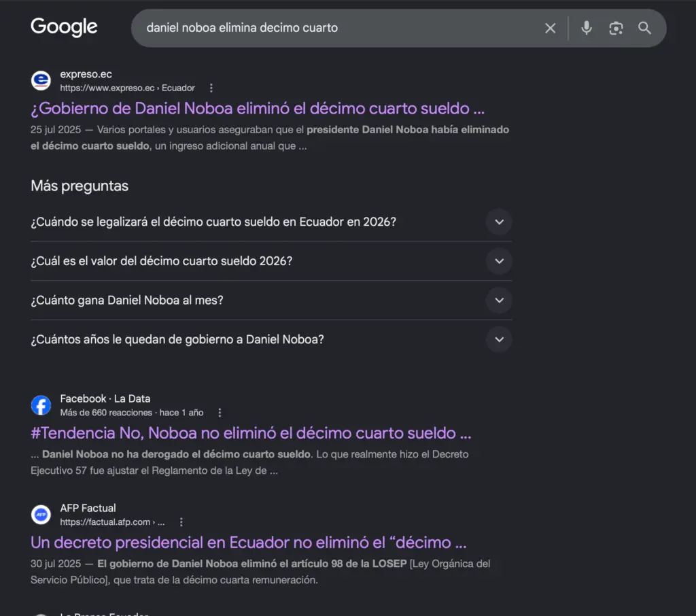Expand '¿Cuánto gana Daniel Noboa al mes?'

tap(499, 301)
